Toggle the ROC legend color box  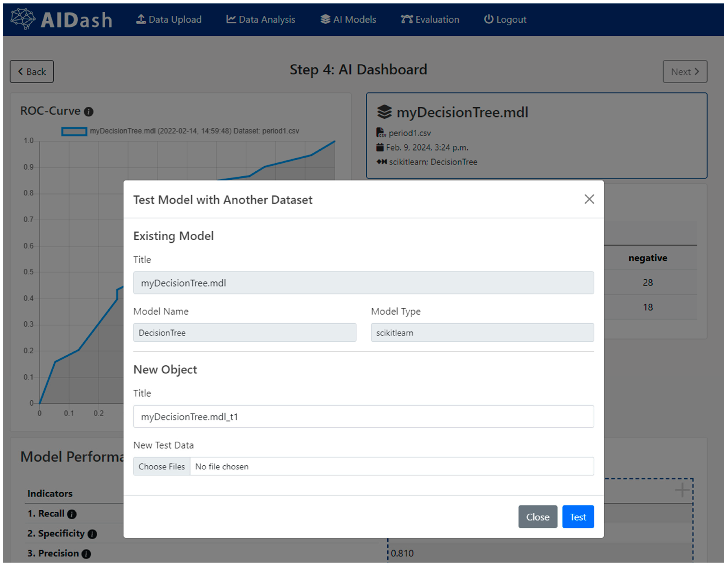tap(74, 131)
